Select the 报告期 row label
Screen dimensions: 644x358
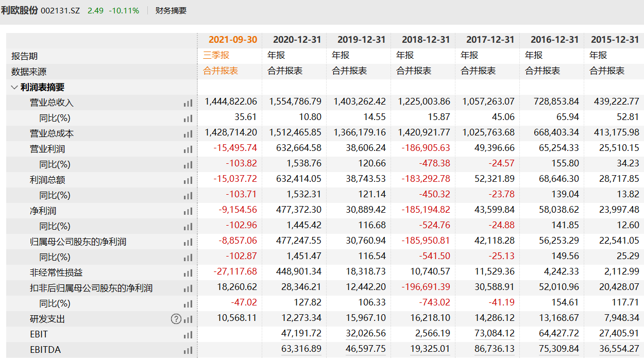click(x=25, y=56)
